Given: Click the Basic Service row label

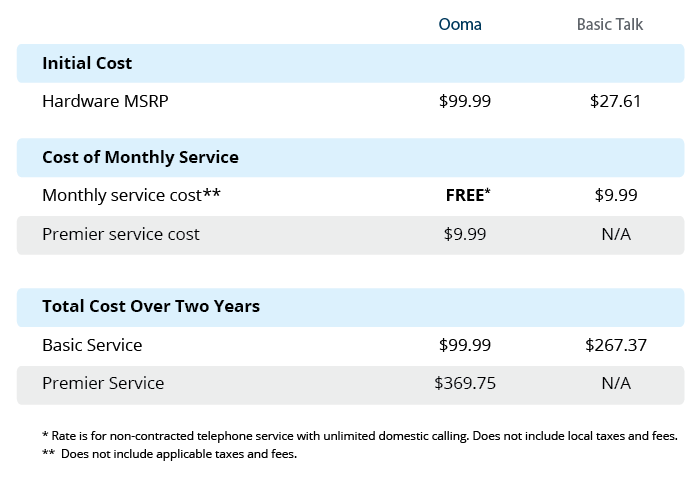Looking at the screenshot, I should point(92,345).
